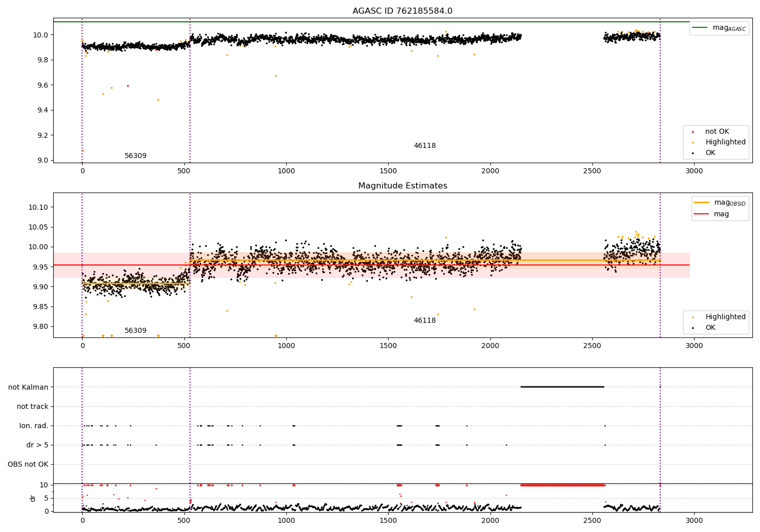Screen dimensions: 760x532
Task: Click the '2500' x-tick under the top plot
Action: pyautogui.click(x=592, y=171)
